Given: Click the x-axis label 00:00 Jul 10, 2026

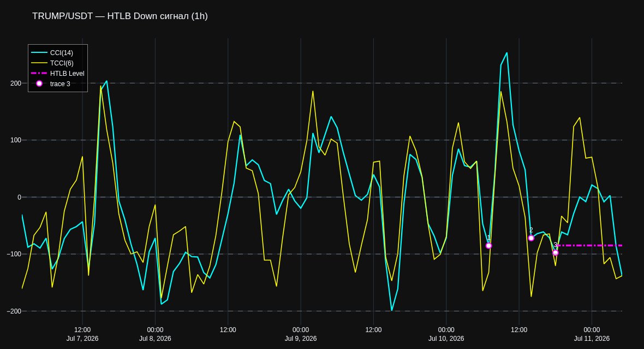Looking at the screenshot, I should (446, 334).
